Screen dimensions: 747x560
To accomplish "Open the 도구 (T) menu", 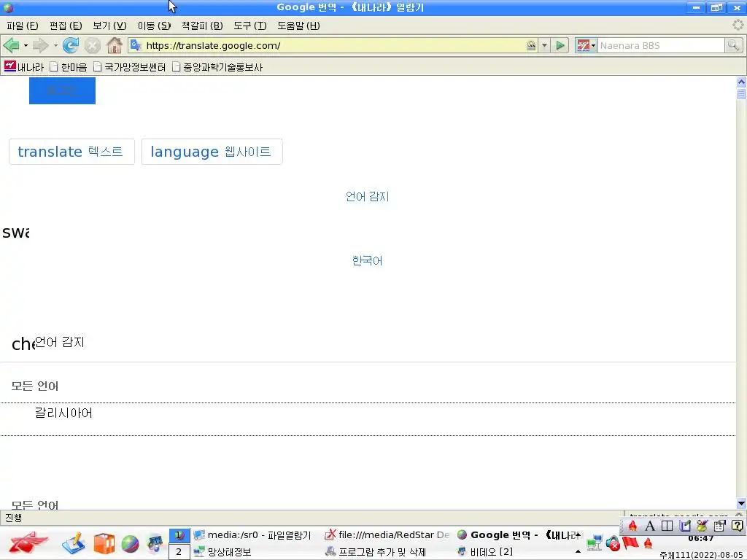I will pyautogui.click(x=250, y=26).
